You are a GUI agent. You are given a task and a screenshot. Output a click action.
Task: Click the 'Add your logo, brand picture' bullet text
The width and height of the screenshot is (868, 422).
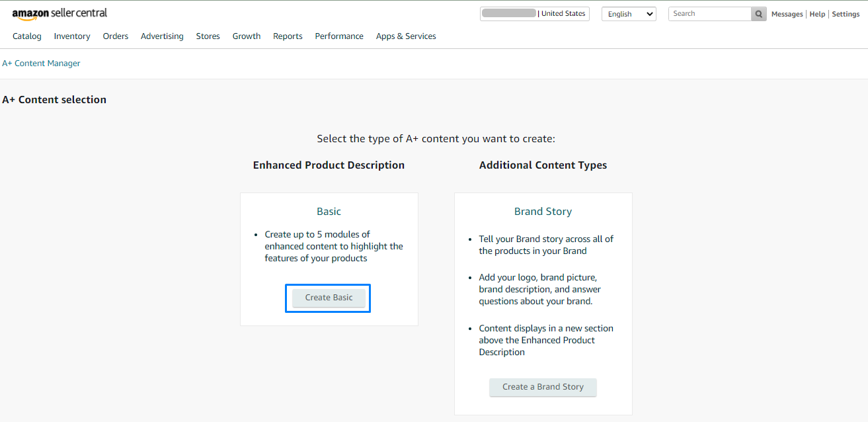tap(540, 289)
